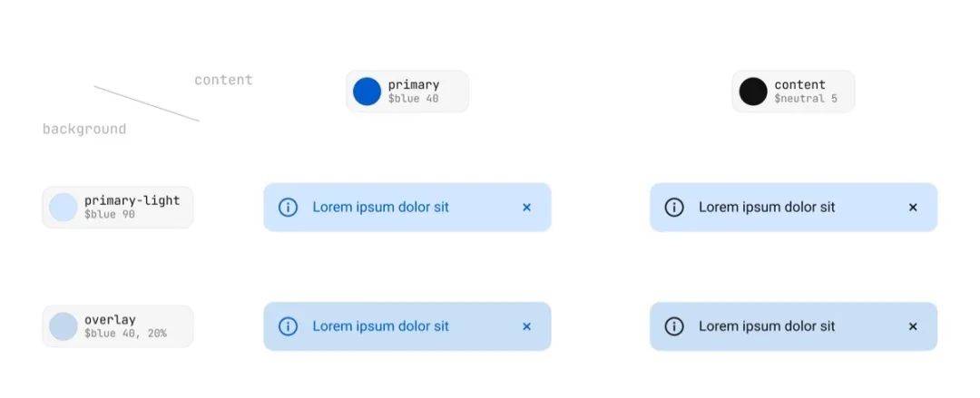Click info icon in blue-text overlay banner
Screen dimensions: 980x398
click(x=288, y=326)
